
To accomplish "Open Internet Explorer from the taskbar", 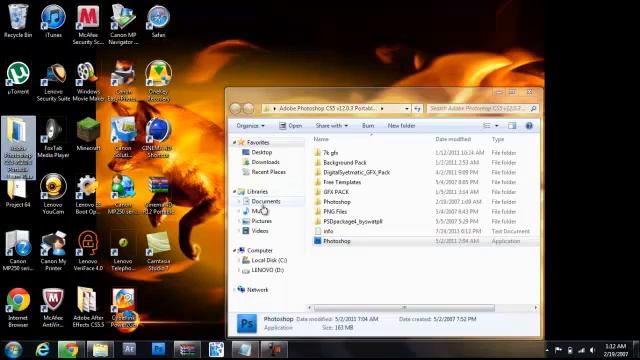I will [42, 350].
